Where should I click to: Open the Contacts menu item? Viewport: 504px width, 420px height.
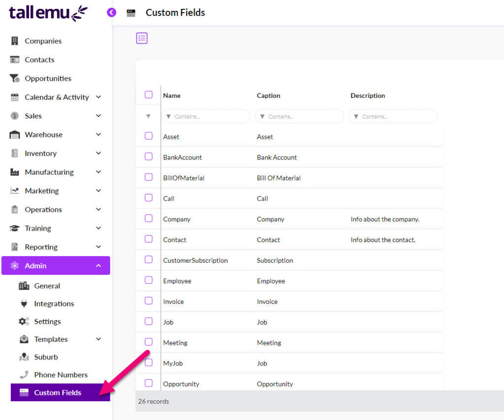(x=39, y=60)
